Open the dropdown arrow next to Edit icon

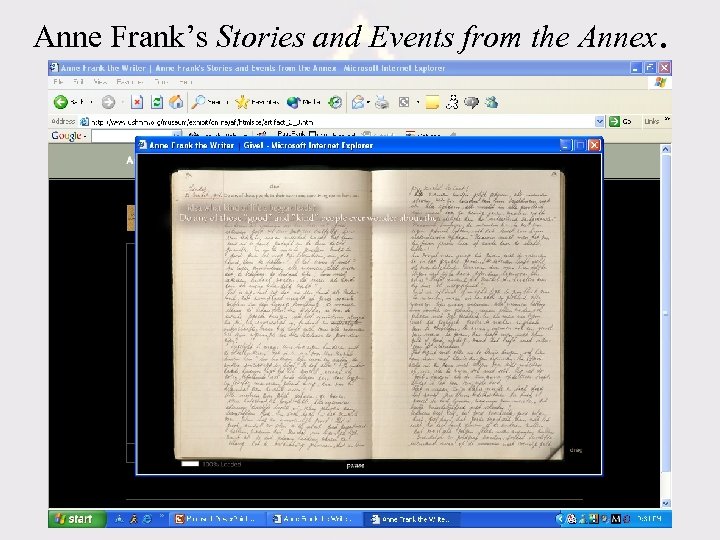pos(417,102)
